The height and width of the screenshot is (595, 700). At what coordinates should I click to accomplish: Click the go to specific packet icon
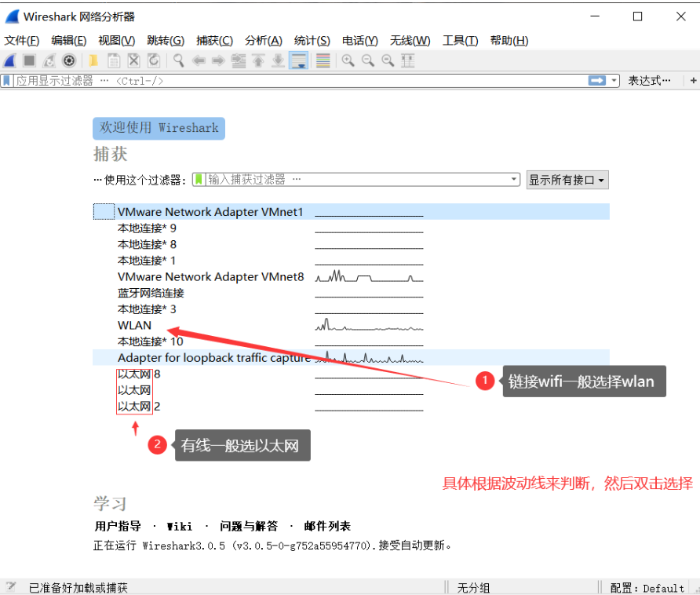pos(239,60)
